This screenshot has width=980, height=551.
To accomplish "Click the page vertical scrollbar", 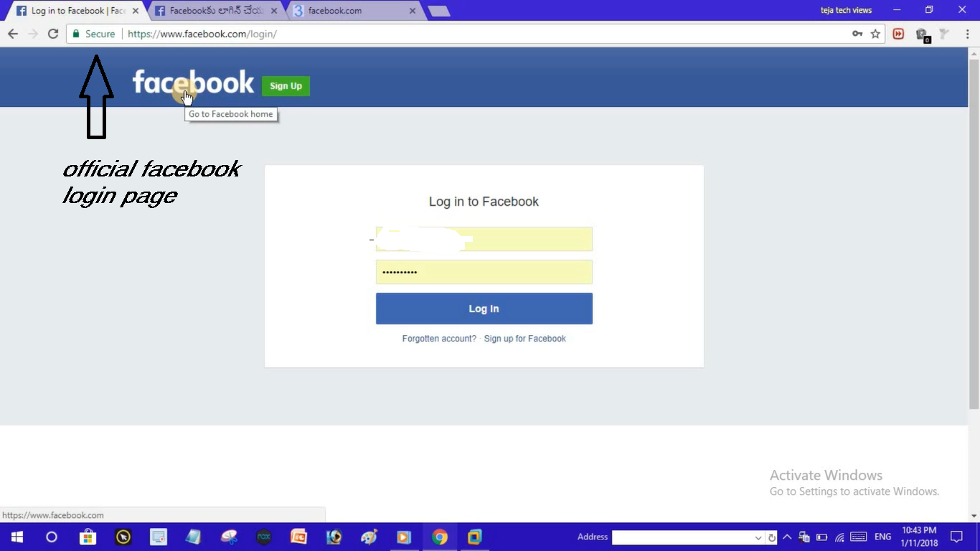I will coord(974,233).
